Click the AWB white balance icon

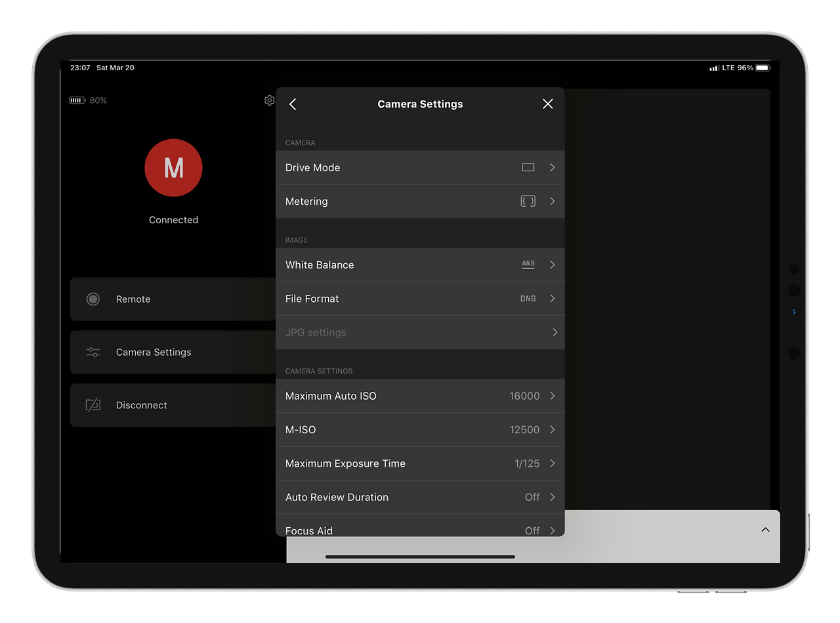(x=528, y=265)
